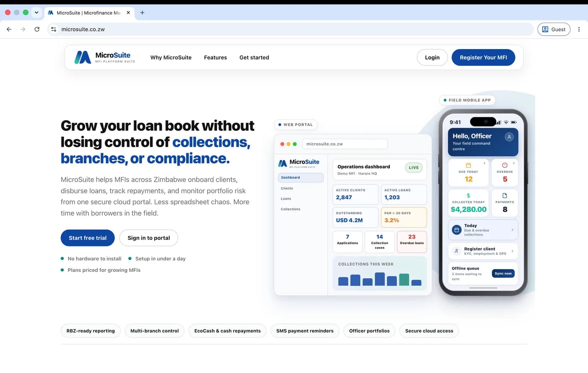Click the 7 Applications card
Viewport: 588px width, 373px height.
[x=347, y=242]
